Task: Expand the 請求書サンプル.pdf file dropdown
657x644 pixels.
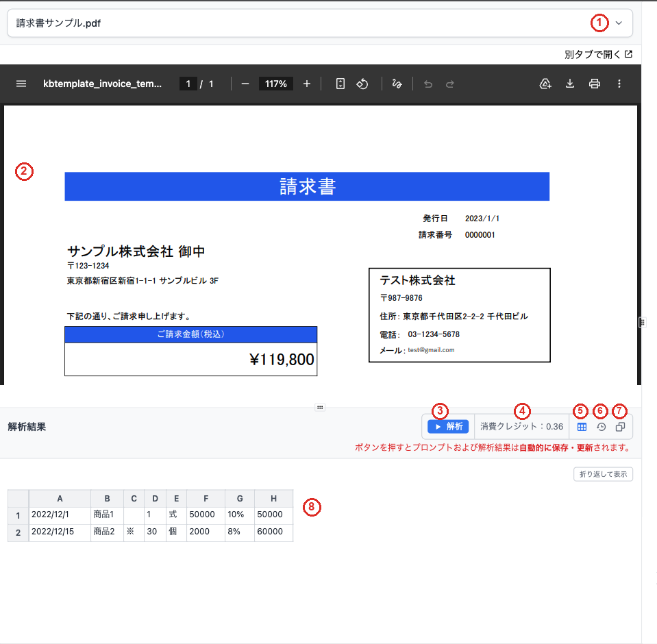Action: click(x=619, y=23)
